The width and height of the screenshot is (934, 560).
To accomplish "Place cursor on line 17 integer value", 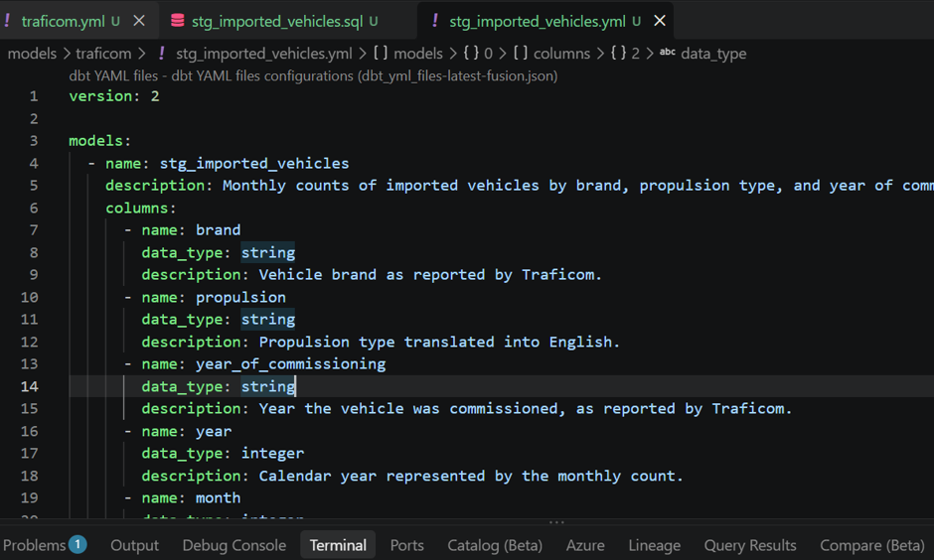I will (x=272, y=454).
